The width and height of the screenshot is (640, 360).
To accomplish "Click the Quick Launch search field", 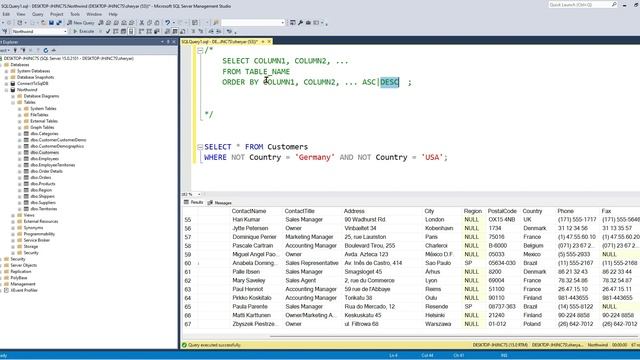I will click(x=583, y=5).
